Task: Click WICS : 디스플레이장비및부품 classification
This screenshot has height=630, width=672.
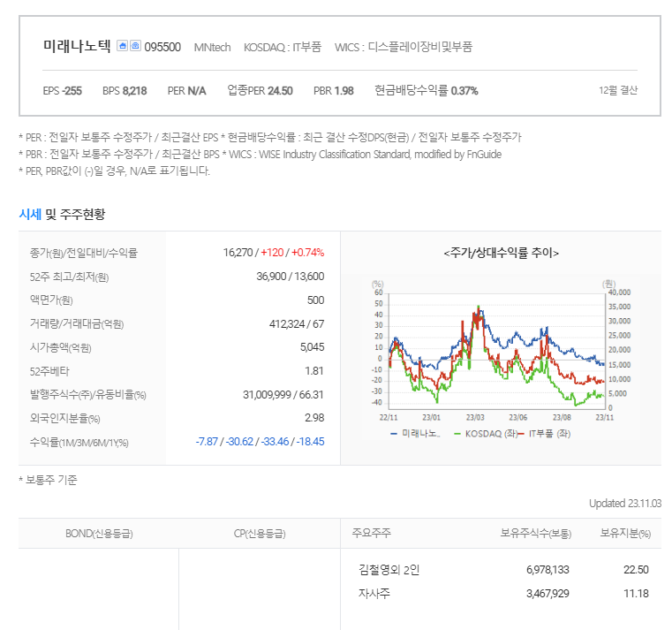Action: tap(404, 47)
